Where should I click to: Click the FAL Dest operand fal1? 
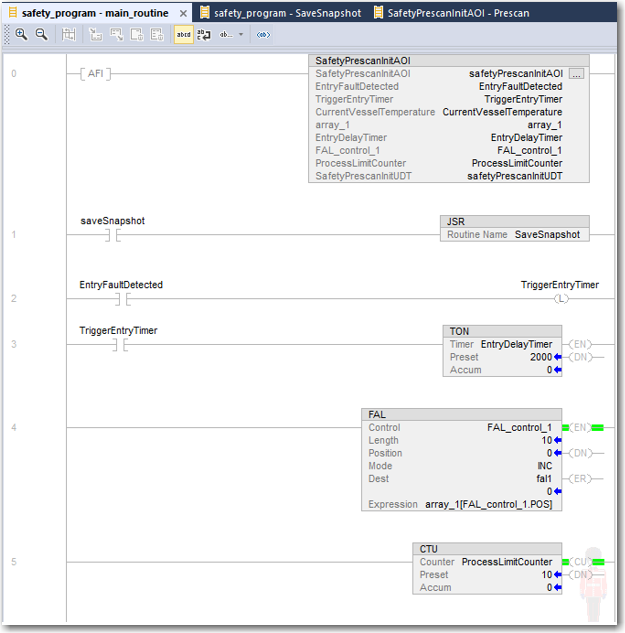point(544,479)
